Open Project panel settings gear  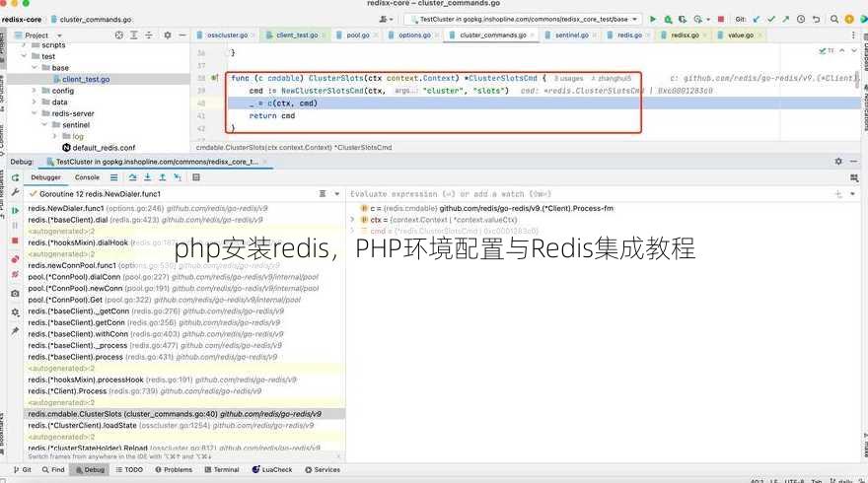tap(167, 34)
